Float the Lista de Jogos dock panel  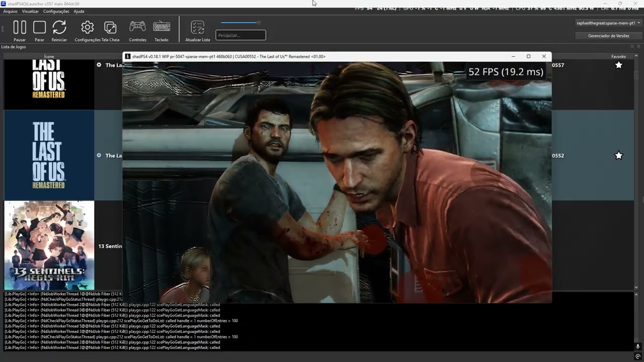[632, 46]
